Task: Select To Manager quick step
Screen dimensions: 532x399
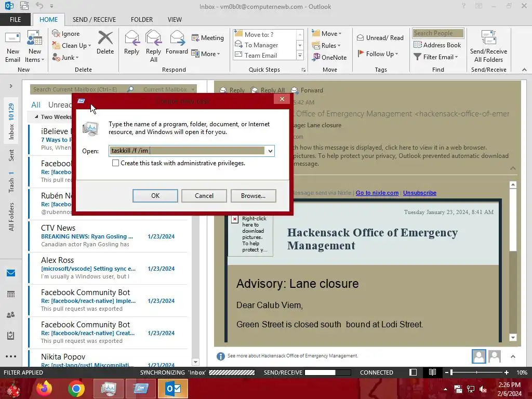Action: tap(264, 45)
